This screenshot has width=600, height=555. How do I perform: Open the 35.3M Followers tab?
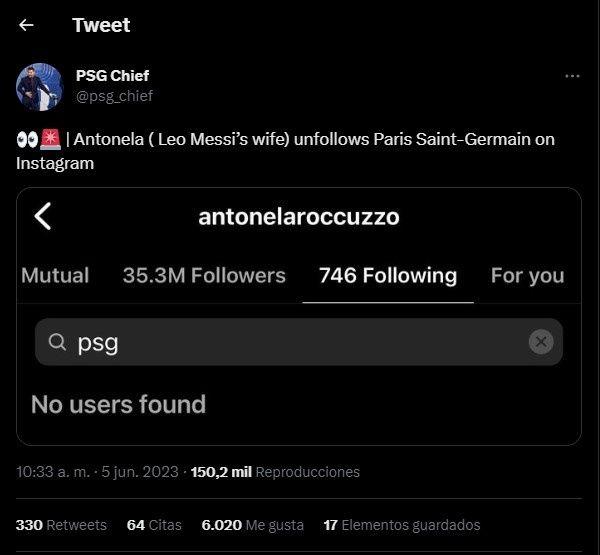[x=204, y=275]
